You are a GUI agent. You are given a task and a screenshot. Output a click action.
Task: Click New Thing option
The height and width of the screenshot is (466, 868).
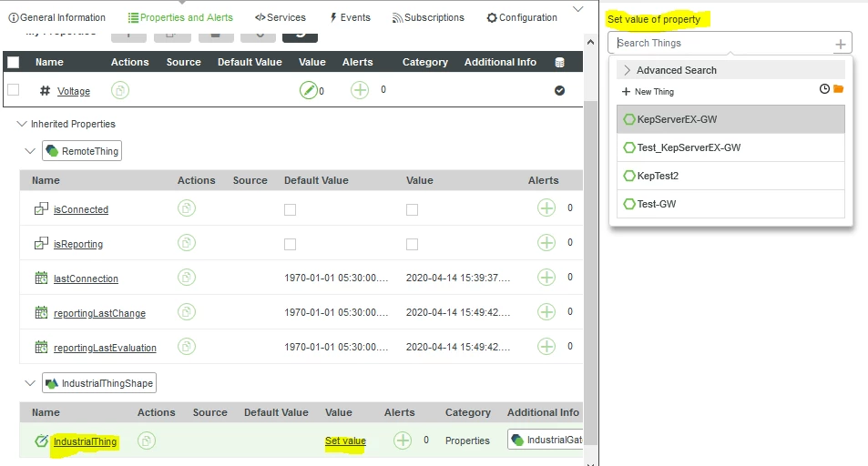click(648, 92)
